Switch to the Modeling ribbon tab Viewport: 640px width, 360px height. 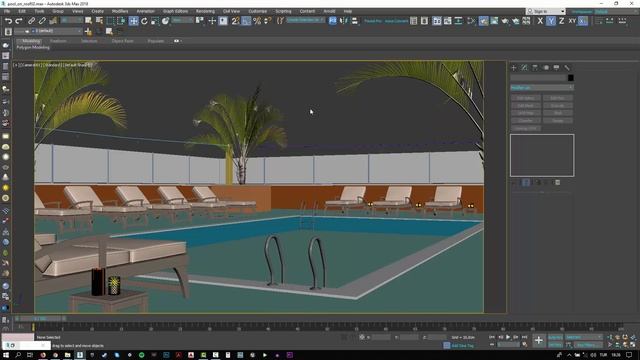coord(31,41)
